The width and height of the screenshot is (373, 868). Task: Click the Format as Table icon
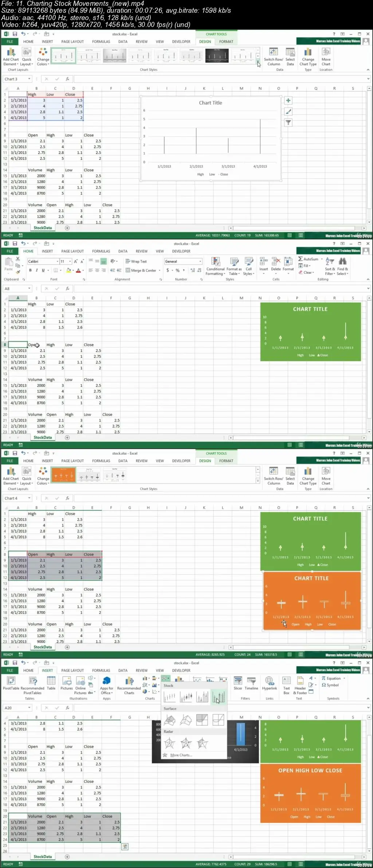pos(234,262)
